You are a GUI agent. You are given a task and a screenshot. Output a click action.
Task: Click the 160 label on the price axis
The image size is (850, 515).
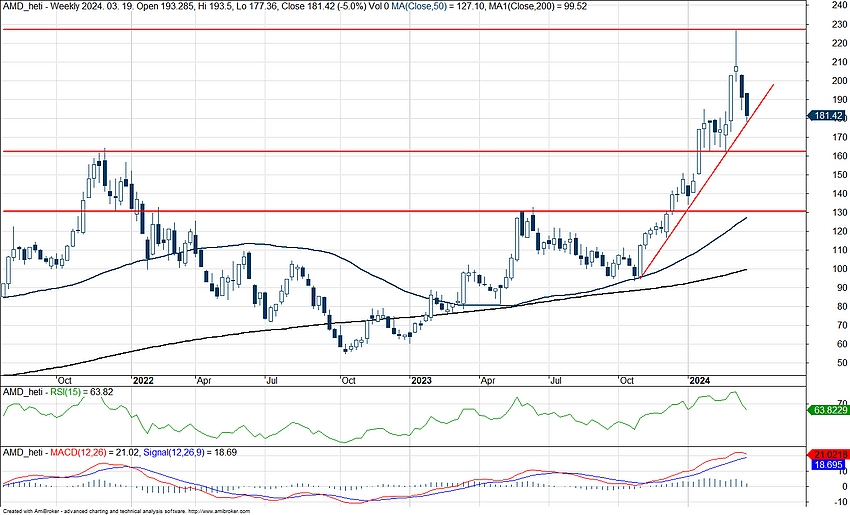[x=841, y=156]
